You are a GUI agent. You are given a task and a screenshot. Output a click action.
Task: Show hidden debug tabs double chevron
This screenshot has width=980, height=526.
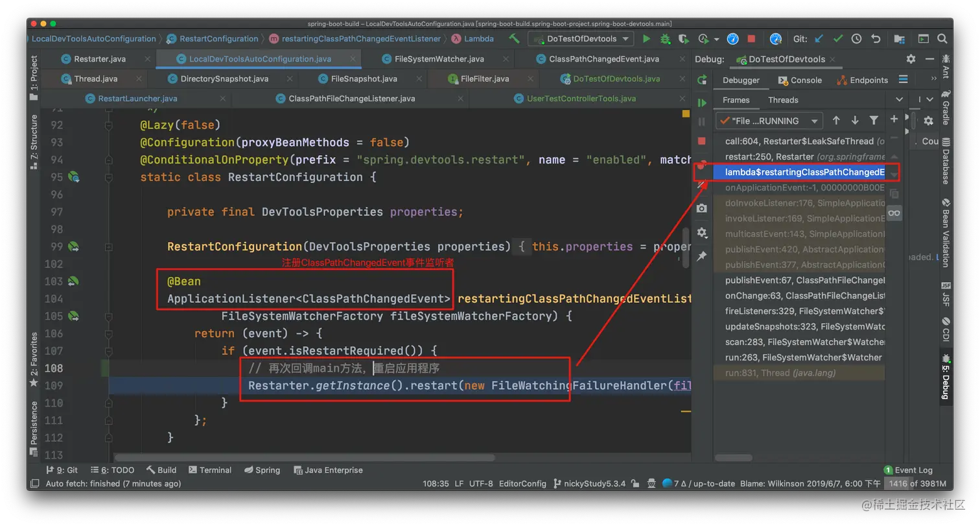tap(933, 79)
